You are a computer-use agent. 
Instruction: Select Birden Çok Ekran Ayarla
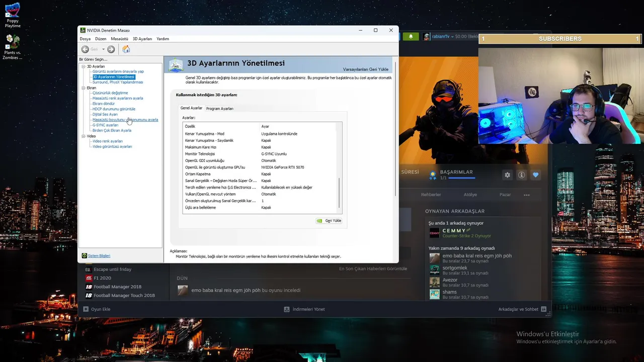[112, 131]
